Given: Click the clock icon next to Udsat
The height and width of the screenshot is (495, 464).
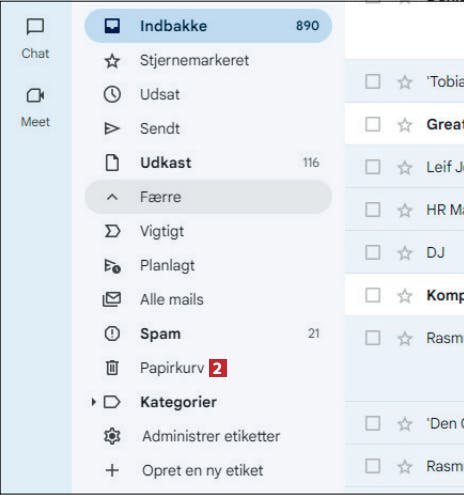Looking at the screenshot, I should pos(112,95).
